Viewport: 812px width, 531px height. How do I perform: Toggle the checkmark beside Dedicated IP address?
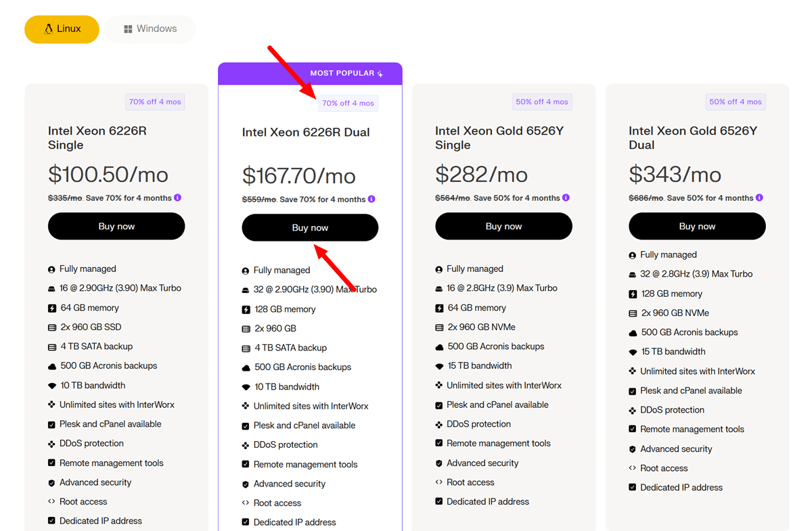click(245, 522)
